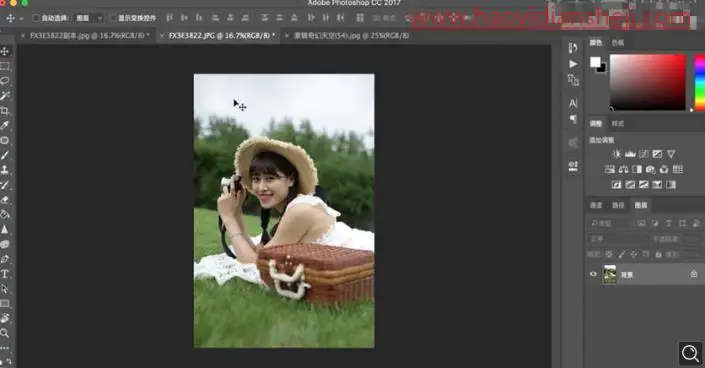Viewport: 705px width, 368px height.
Task: Select the Zoom tool in the toolbox
Action: coord(5,333)
